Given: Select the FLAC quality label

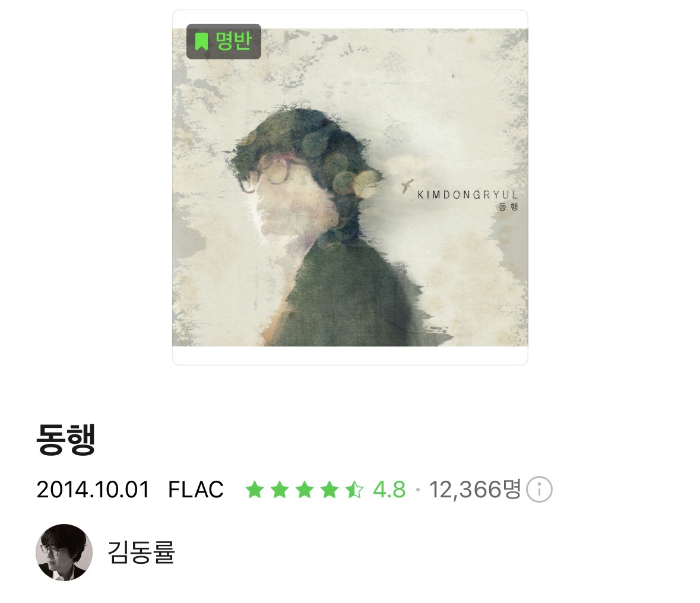Looking at the screenshot, I should coord(195,490).
